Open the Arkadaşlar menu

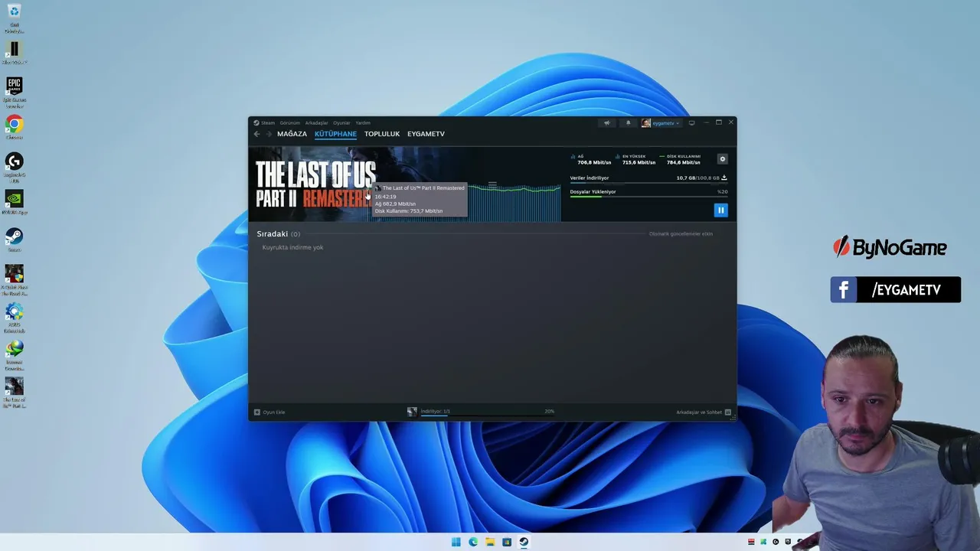point(316,122)
